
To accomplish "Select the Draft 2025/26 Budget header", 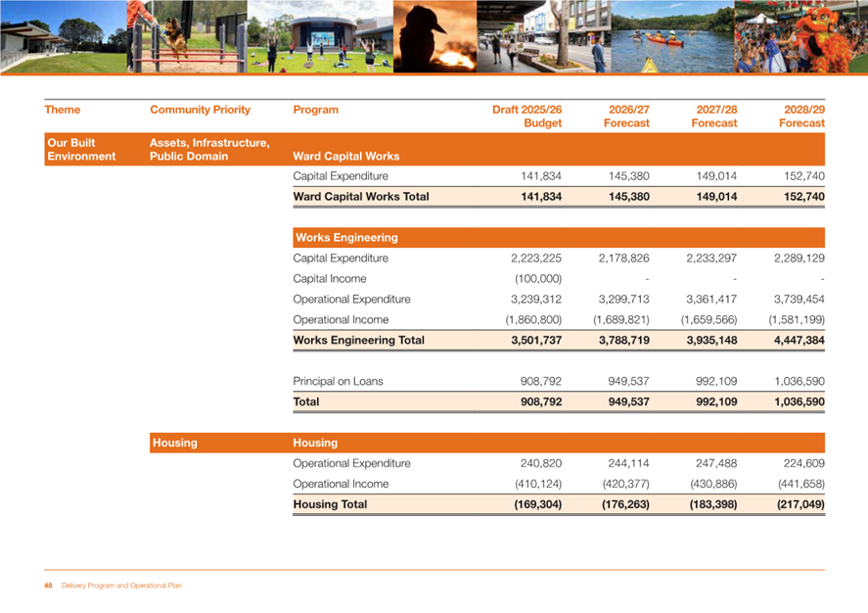I will [x=527, y=117].
